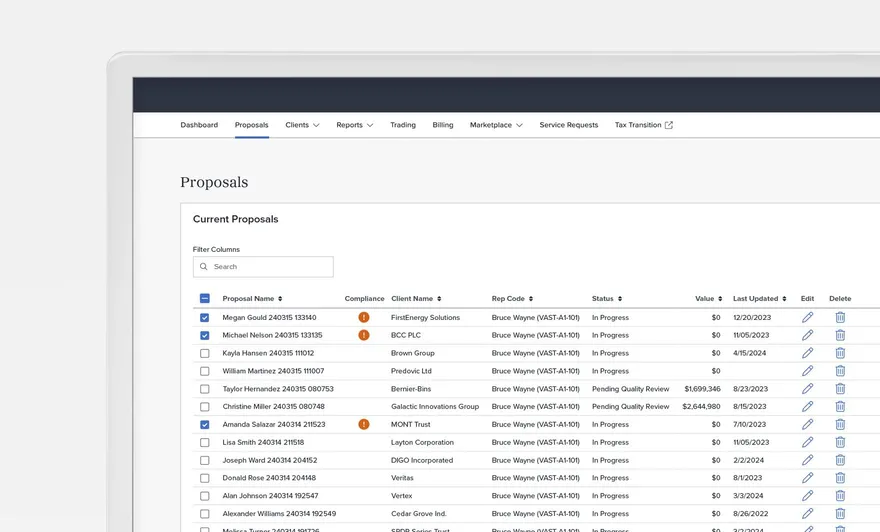Screen dimensions: 880x532
Task: Edit the Taylor Hernandez proposal
Action: pos(807,389)
